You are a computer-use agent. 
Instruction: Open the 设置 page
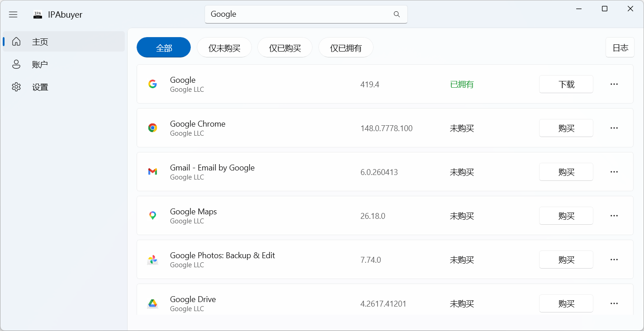64,87
